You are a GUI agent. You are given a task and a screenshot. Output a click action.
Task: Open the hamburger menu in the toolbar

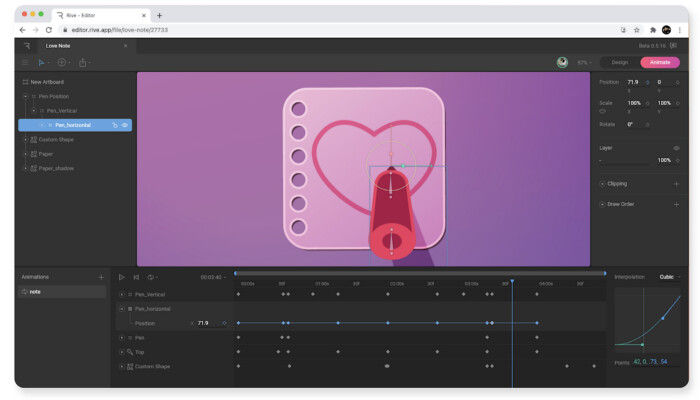coord(25,63)
